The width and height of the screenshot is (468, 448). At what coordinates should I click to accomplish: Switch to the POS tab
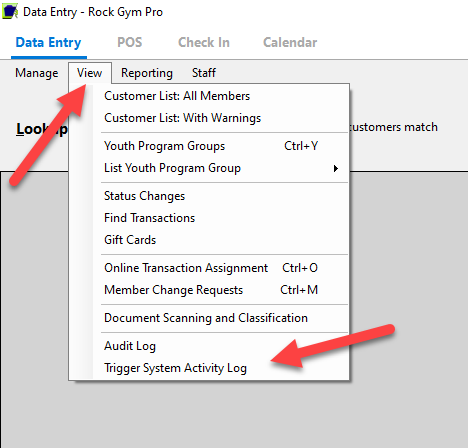(x=130, y=42)
